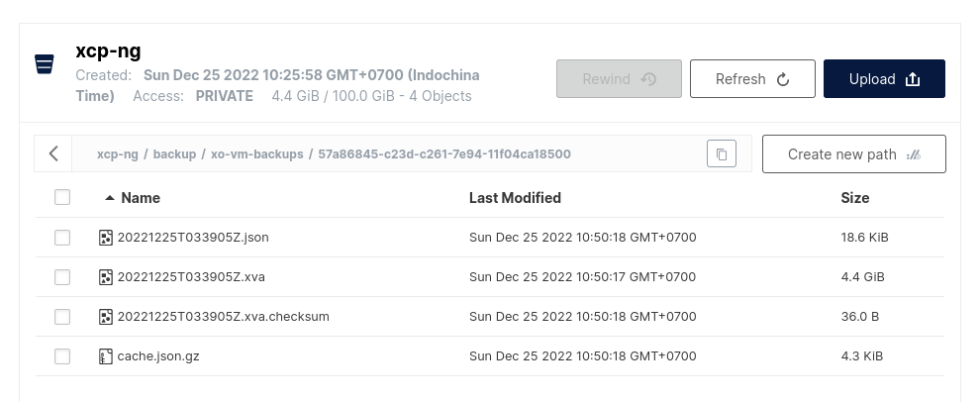Click the Create new path button
The image size is (980, 402).
[x=853, y=154]
